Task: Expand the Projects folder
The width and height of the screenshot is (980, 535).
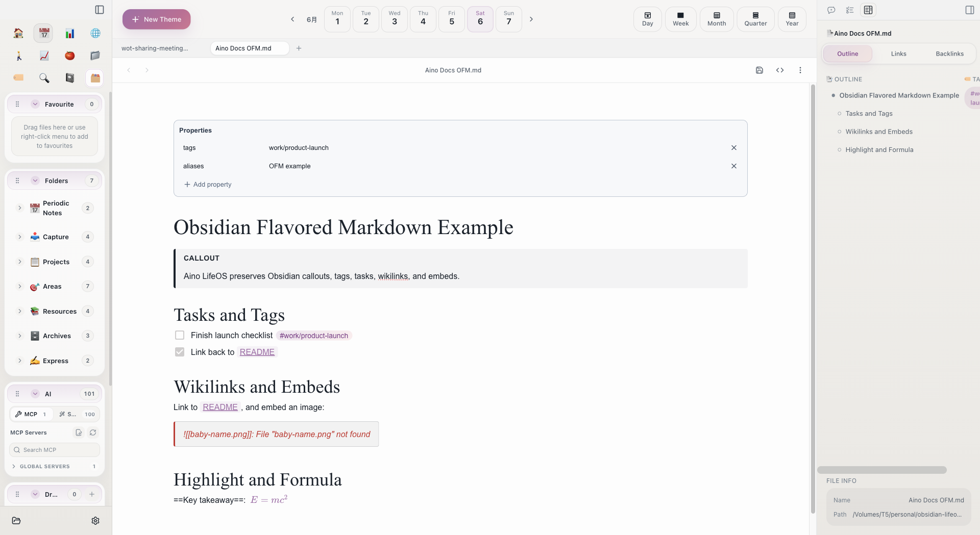Action: point(20,262)
